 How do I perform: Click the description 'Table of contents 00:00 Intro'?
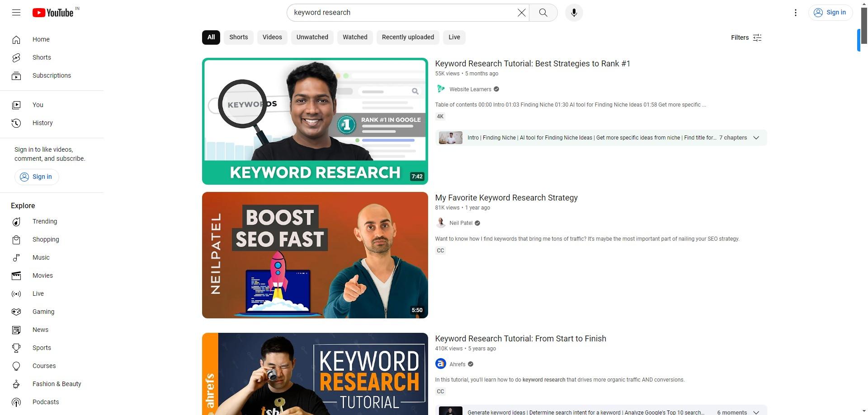click(x=571, y=105)
